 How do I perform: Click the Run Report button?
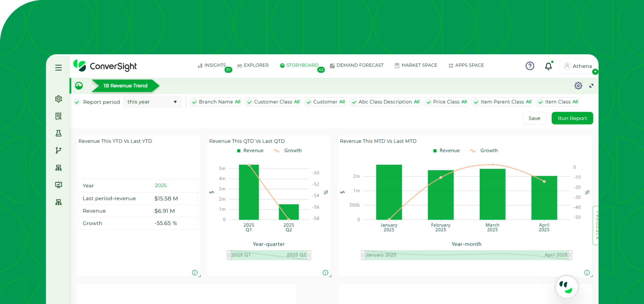pos(572,118)
